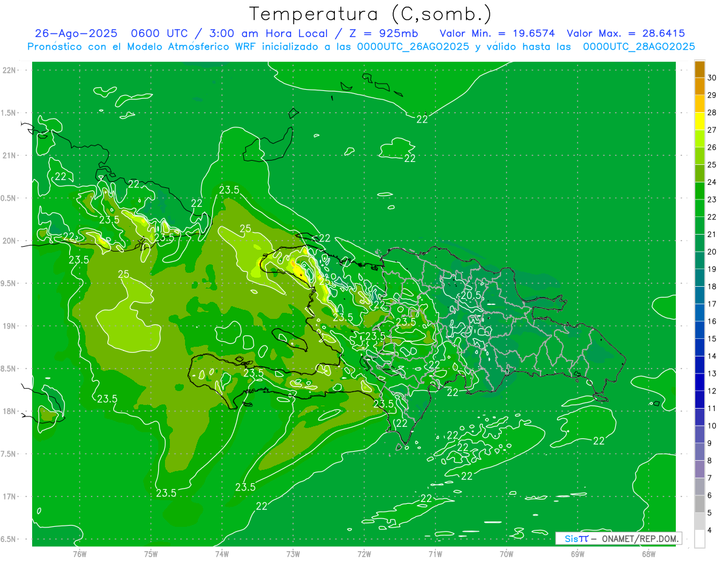Click the "3:00 am Hora Local" text
Screen dimensions: 728x562
(268, 33)
